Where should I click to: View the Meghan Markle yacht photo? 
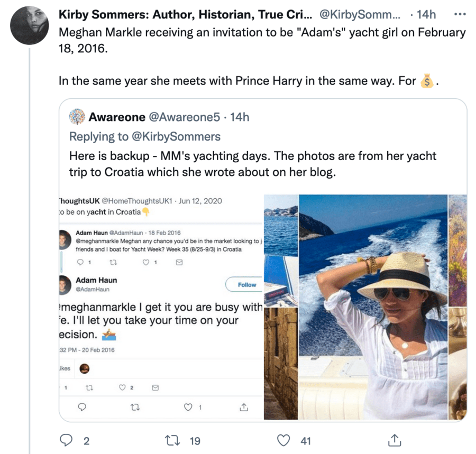pos(373,307)
